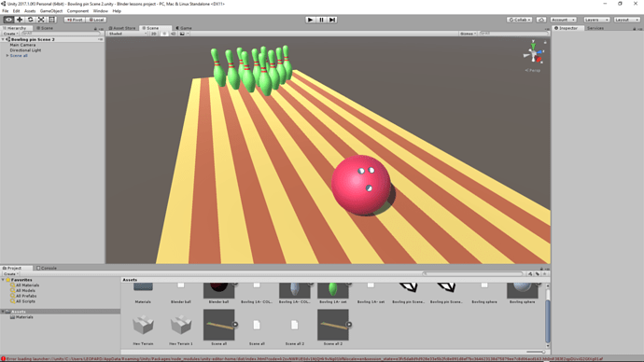
Task: Adjust the asset thumbnail size slider
Action: pyautogui.click(x=536, y=352)
